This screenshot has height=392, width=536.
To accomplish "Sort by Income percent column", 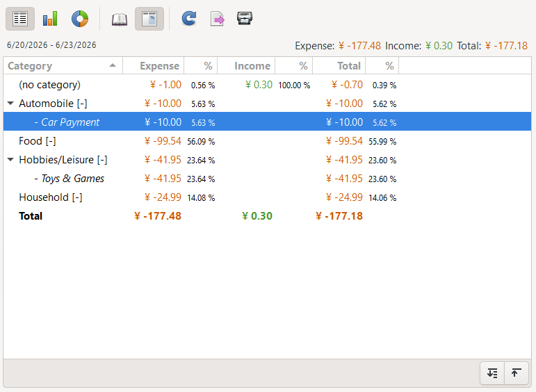I will click(x=293, y=65).
